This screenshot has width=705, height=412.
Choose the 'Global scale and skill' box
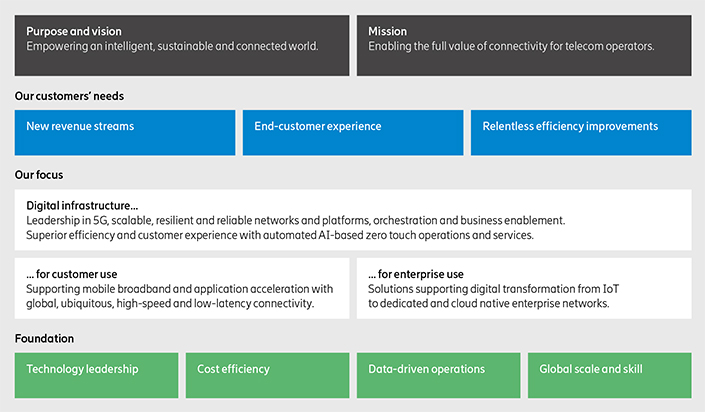tap(609, 376)
